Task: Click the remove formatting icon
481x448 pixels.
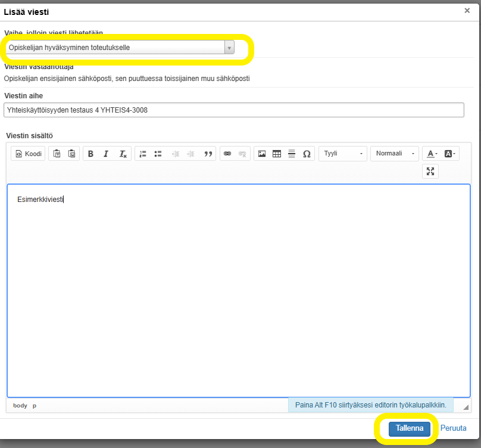Action: click(123, 154)
